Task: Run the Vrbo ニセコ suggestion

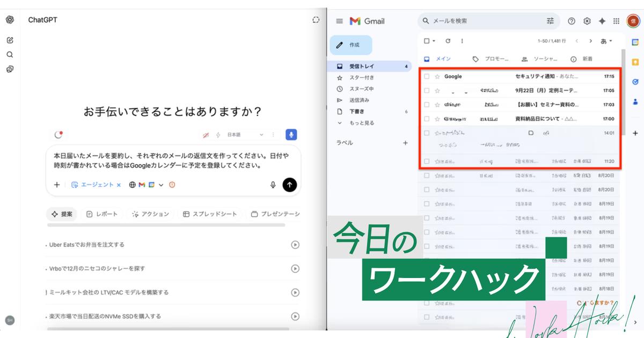Action: (295, 268)
